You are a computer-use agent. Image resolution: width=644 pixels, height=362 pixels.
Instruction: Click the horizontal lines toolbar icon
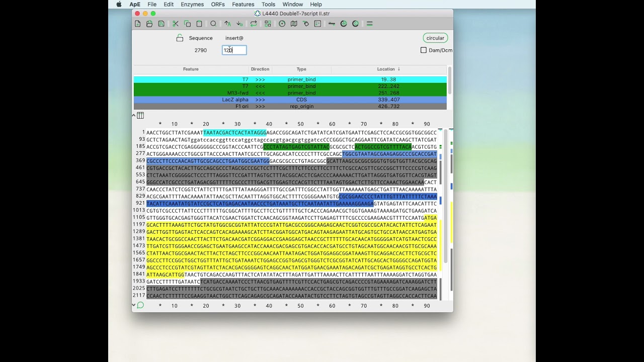point(370,24)
